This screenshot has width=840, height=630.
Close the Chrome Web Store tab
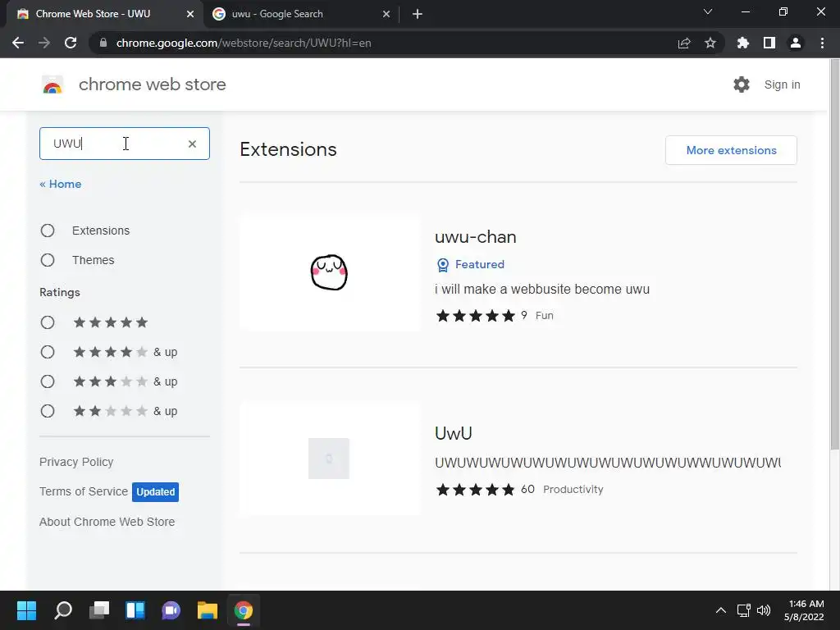click(x=190, y=14)
